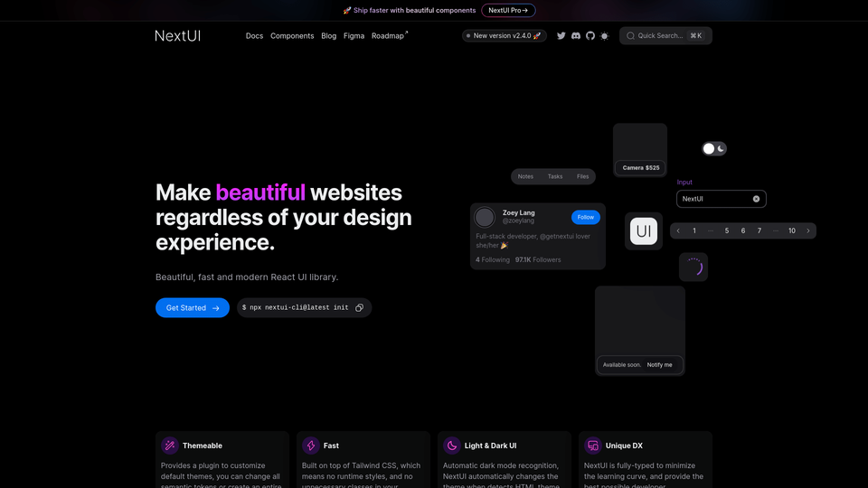This screenshot has height=488, width=868.
Task: Switch to the Files tab
Action: click(583, 176)
